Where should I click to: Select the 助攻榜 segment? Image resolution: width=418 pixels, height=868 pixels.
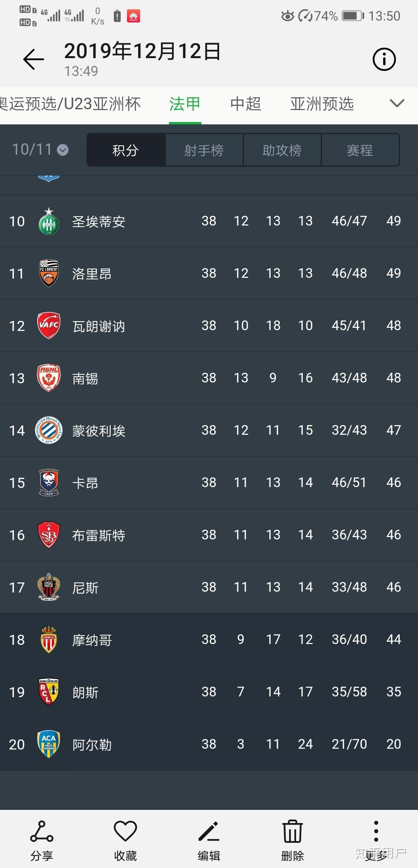(282, 150)
